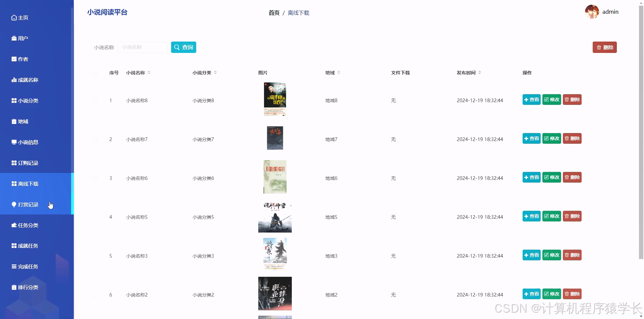644x319 pixels.
Task: Click the grid icon beside 订购记录
Action: (x=14, y=163)
